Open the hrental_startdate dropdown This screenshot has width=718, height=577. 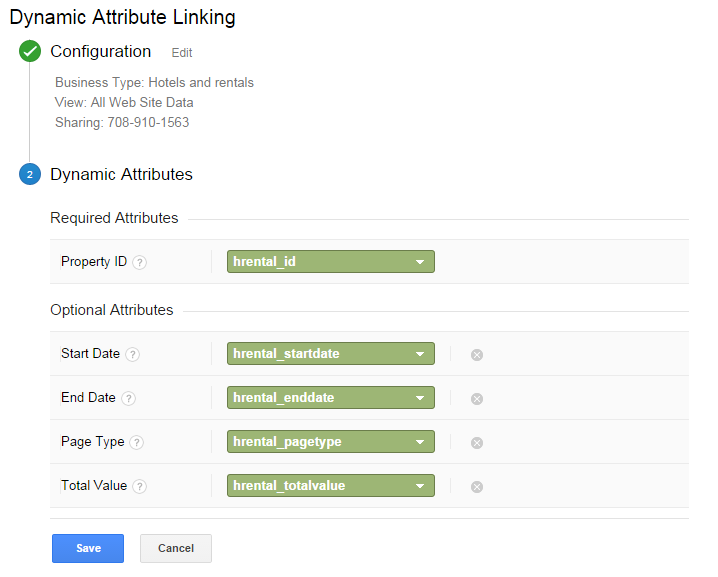coord(331,354)
